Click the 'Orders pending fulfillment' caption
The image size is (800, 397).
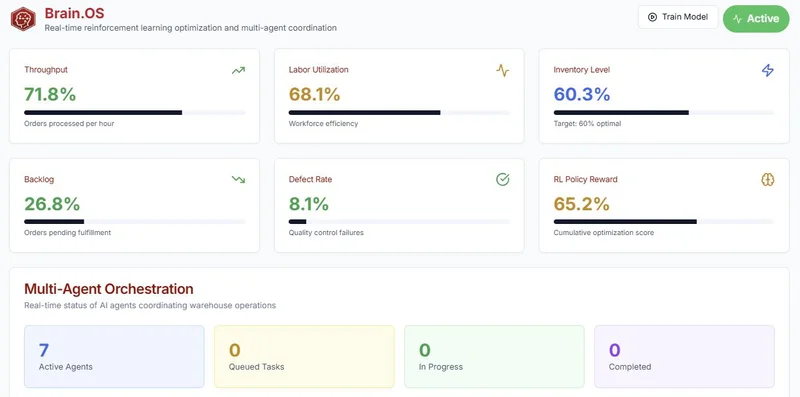[67, 233]
